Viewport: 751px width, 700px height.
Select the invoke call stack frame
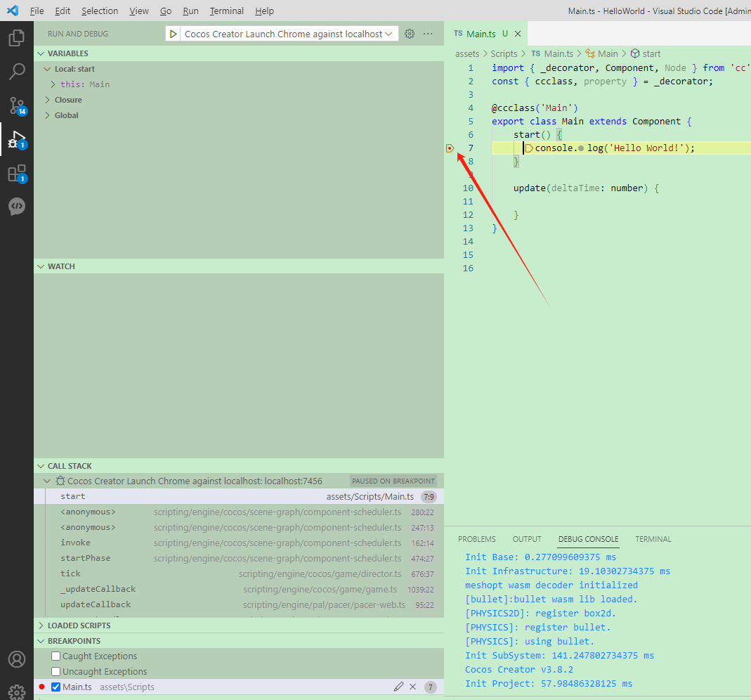pyautogui.click(x=239, y=543)
